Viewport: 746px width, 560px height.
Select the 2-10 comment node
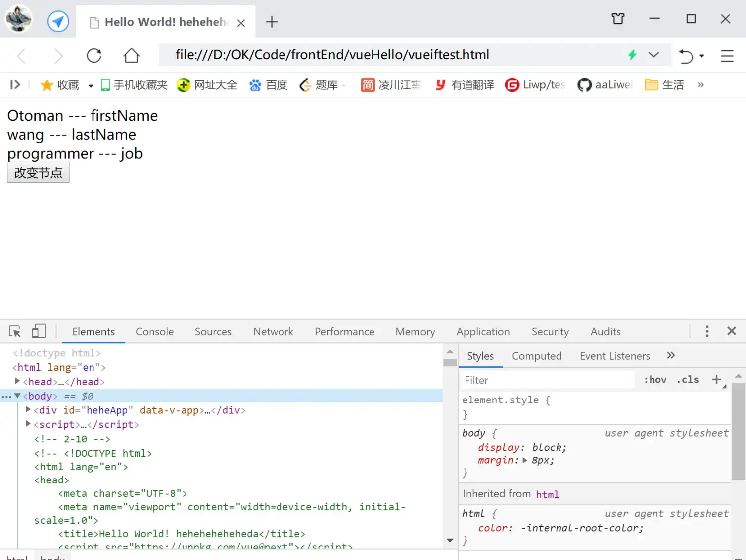coord(73,439)
